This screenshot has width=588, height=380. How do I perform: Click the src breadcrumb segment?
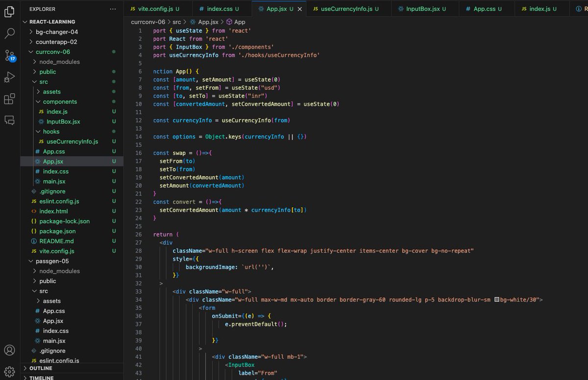pos(176,22)
